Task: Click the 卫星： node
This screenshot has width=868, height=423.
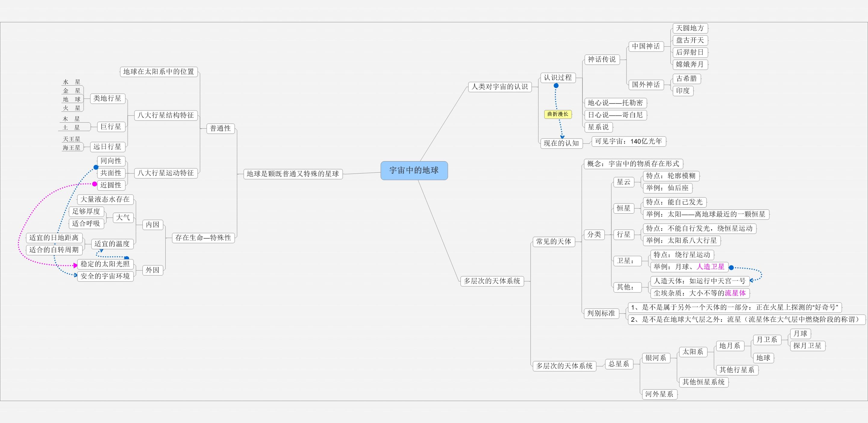Action: pyautogui.click(x=627, y=261)
